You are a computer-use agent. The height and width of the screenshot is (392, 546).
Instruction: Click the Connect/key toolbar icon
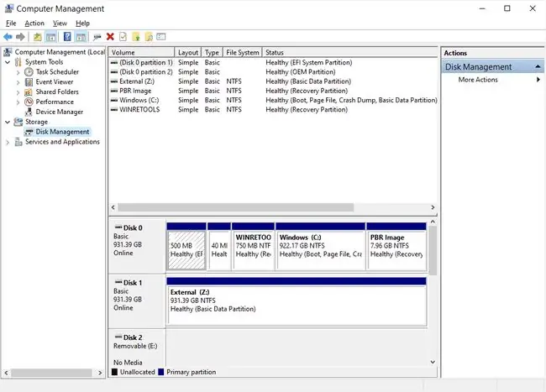point(97,37)
